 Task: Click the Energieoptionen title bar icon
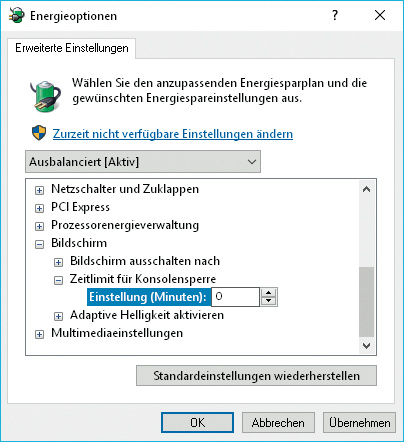click(x=16, y=15)
